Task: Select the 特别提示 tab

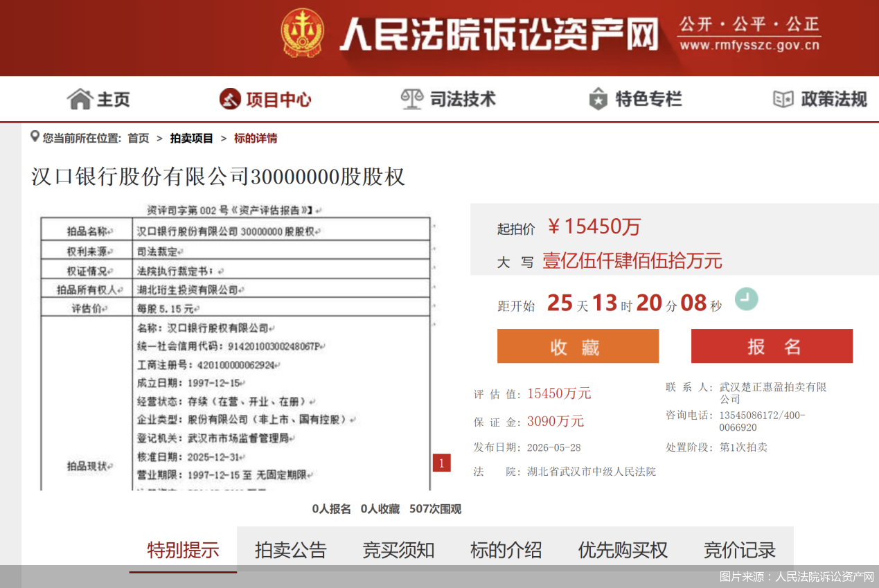Action: tap(183, 550)
